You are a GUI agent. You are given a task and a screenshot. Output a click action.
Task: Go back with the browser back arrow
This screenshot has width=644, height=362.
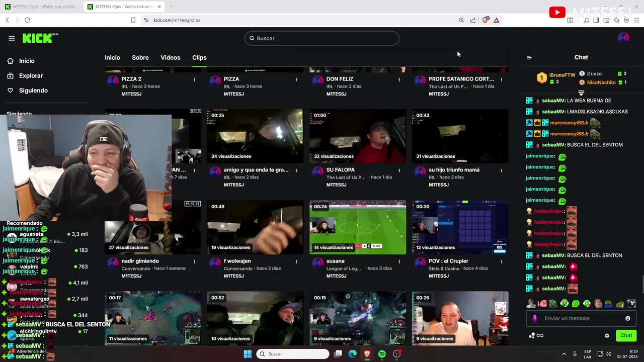pyautogui.click(x=8, y=20)
